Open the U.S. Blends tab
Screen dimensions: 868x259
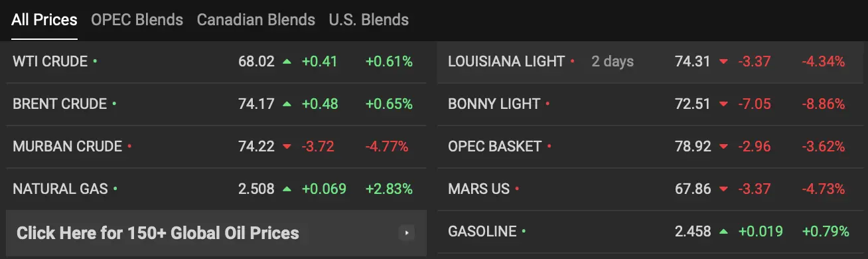tap(369, 20)
